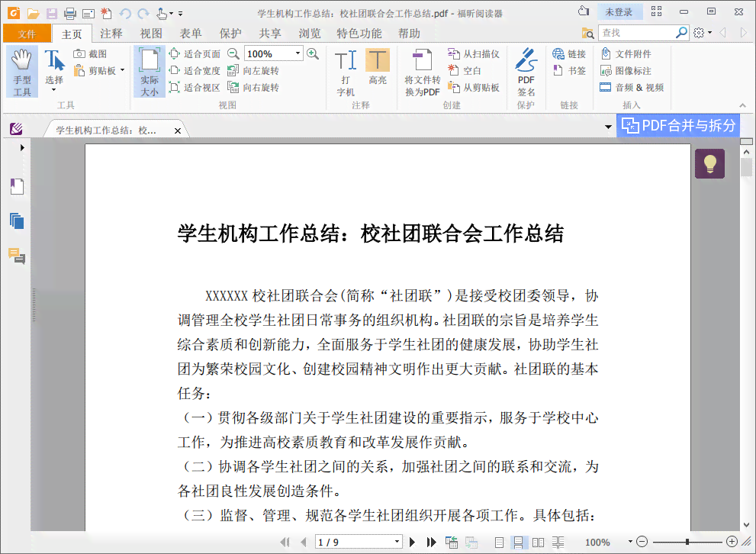Choose fit page 适合页面
The width and height of the screenshot is (756, 554).
click(195, 54)
